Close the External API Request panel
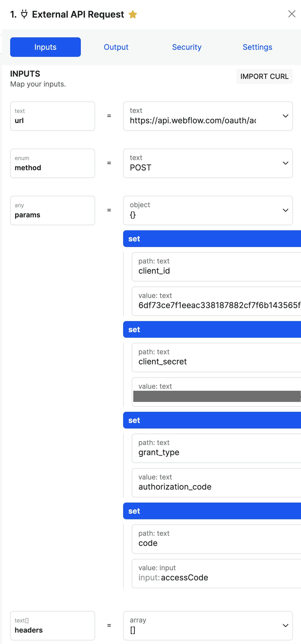 (292, 14)
